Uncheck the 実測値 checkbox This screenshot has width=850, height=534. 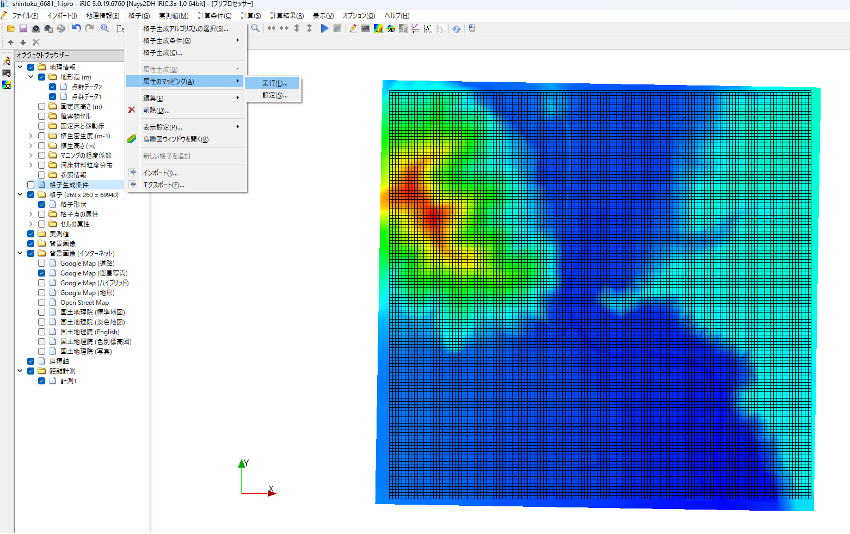[x=31, y=234]
